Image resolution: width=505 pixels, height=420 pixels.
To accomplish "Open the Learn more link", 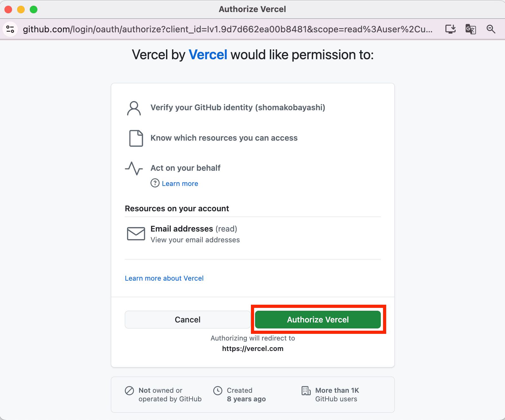I will point(180,183).
